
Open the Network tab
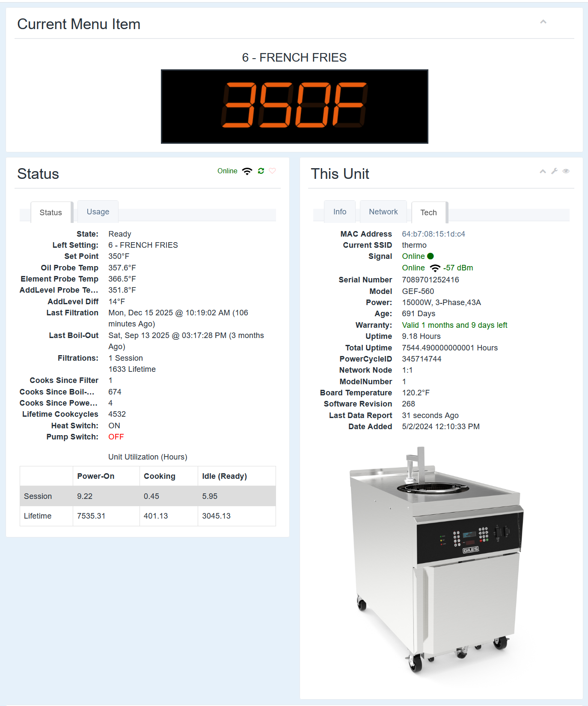[x=383, y=212]
